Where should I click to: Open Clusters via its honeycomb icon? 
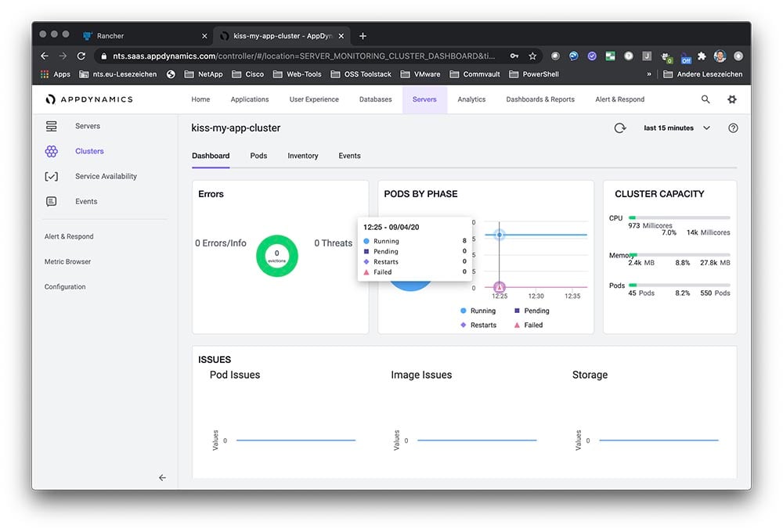tap(52, 151)
